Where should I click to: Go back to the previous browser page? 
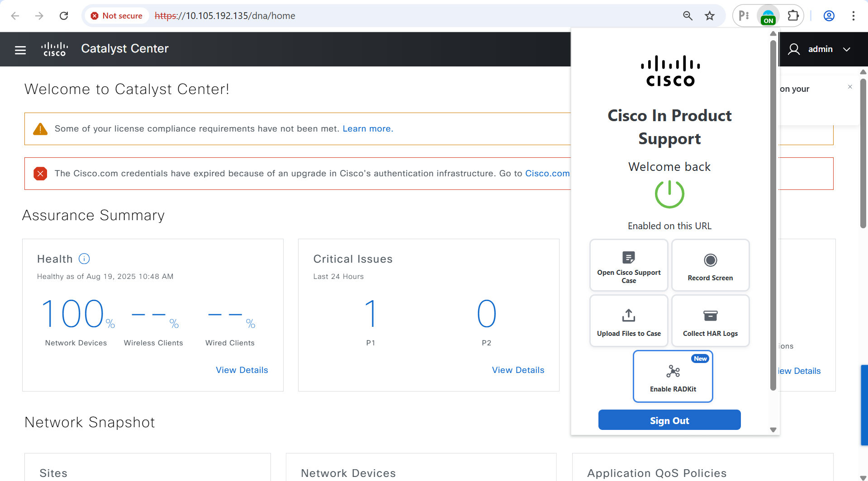15,16
